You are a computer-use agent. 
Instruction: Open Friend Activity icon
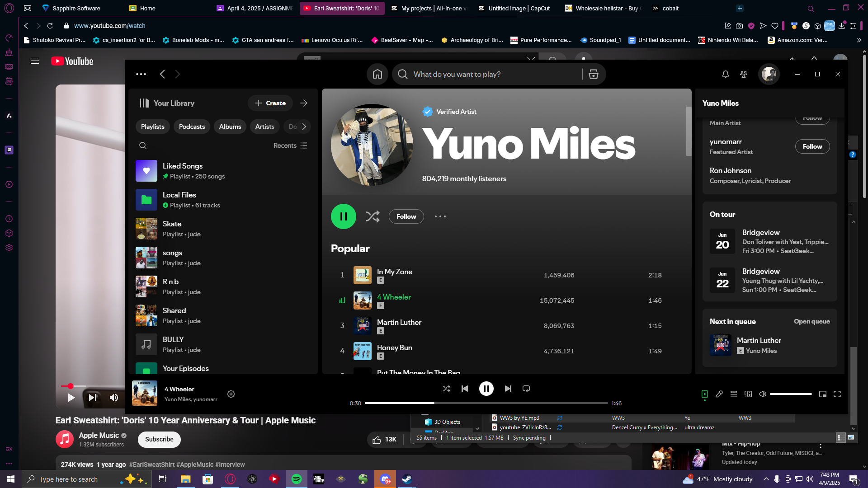pyautogui.click(x=744, y=74)
